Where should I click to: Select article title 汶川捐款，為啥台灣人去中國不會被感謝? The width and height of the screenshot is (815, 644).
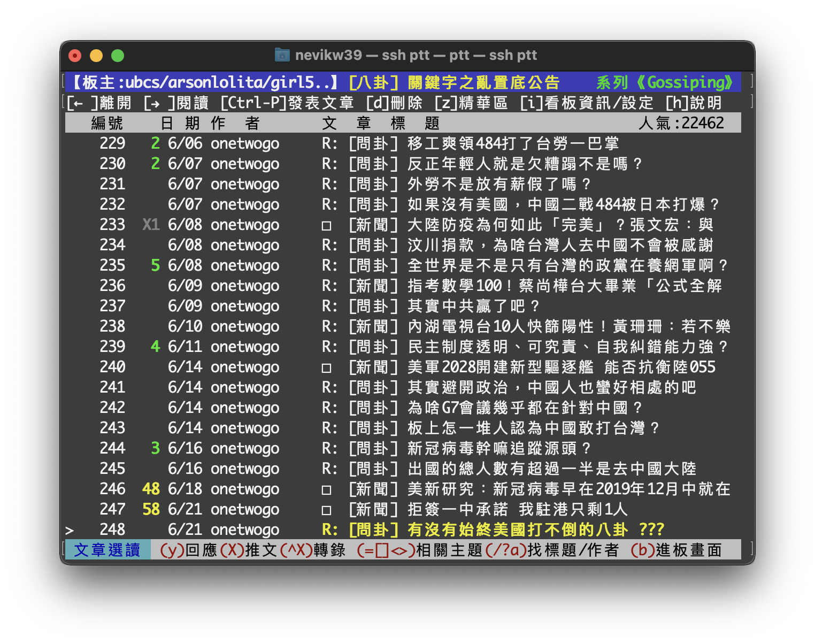pos(560,245)
